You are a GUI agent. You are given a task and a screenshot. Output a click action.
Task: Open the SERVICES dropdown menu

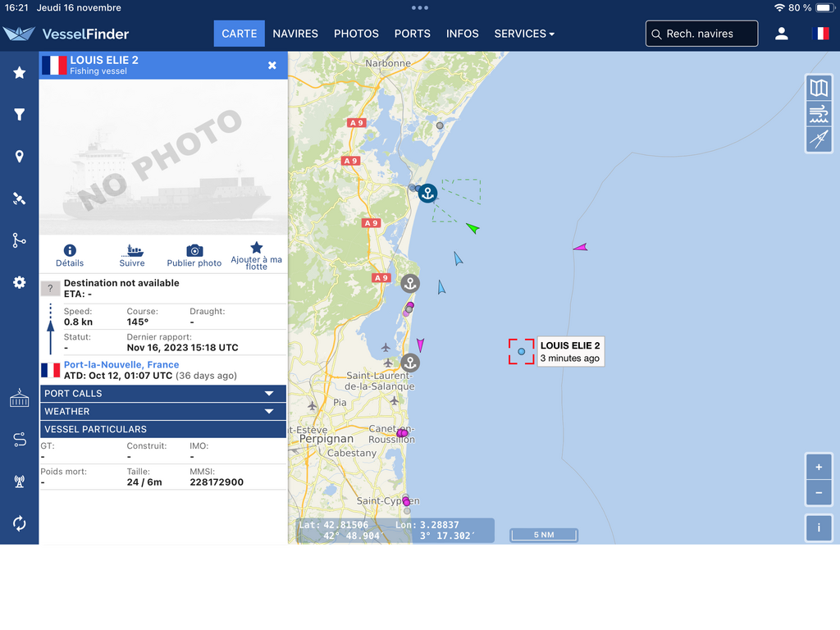[524, 34]
